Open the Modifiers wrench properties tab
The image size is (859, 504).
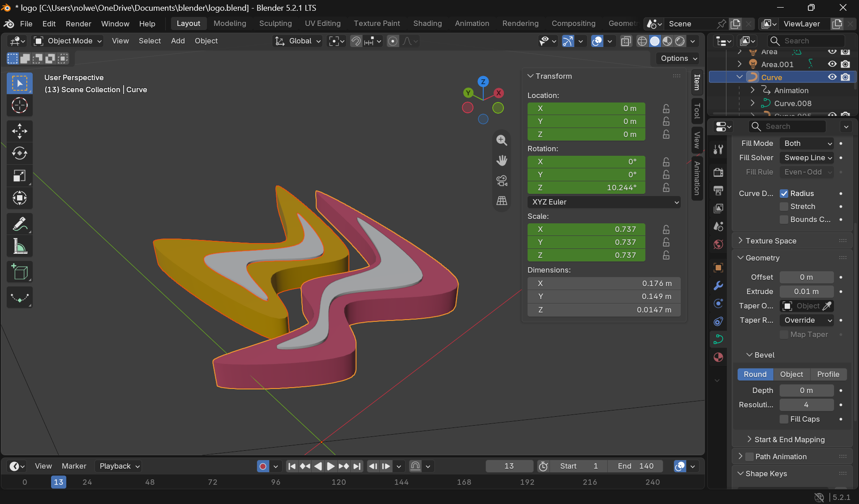pyautogui.click(x=718, y=286)
